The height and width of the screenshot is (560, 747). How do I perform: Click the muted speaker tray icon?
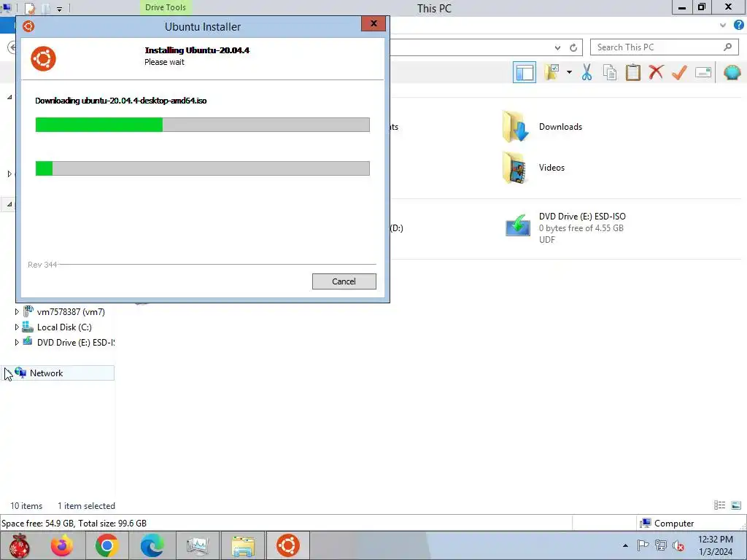tap(678, 545)
